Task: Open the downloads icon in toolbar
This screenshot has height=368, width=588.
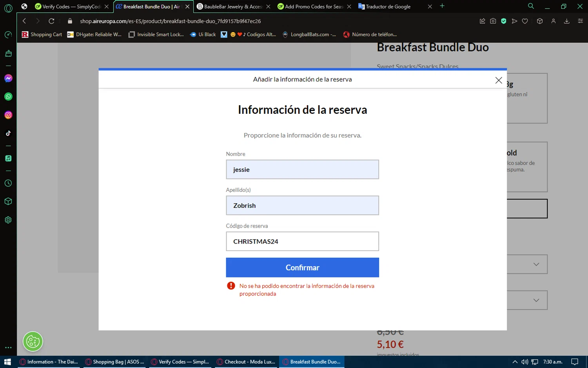Action: 567,21
